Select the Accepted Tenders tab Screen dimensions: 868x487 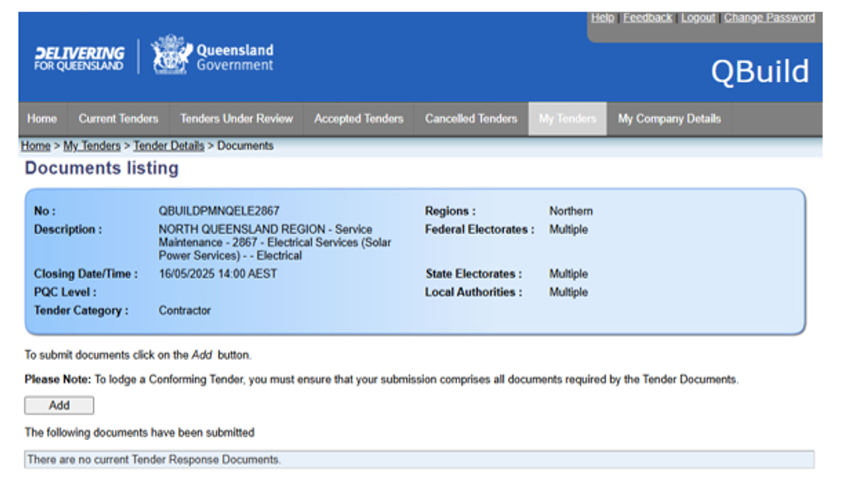pos(358,119)
